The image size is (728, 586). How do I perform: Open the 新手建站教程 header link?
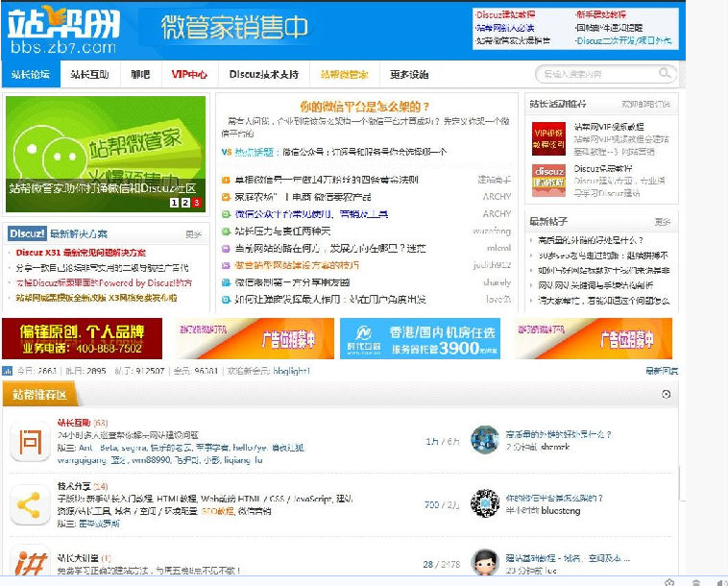tap(600, 14)
